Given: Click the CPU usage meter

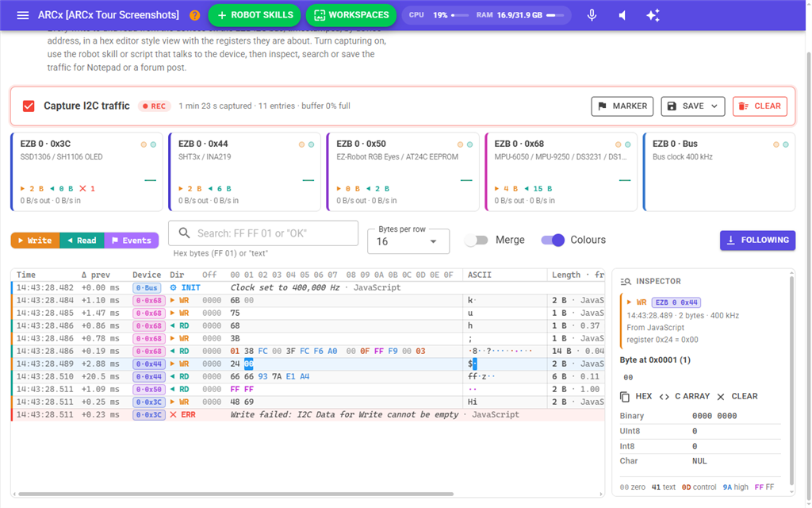Looking at the screenshot, I should pos(439,15).
